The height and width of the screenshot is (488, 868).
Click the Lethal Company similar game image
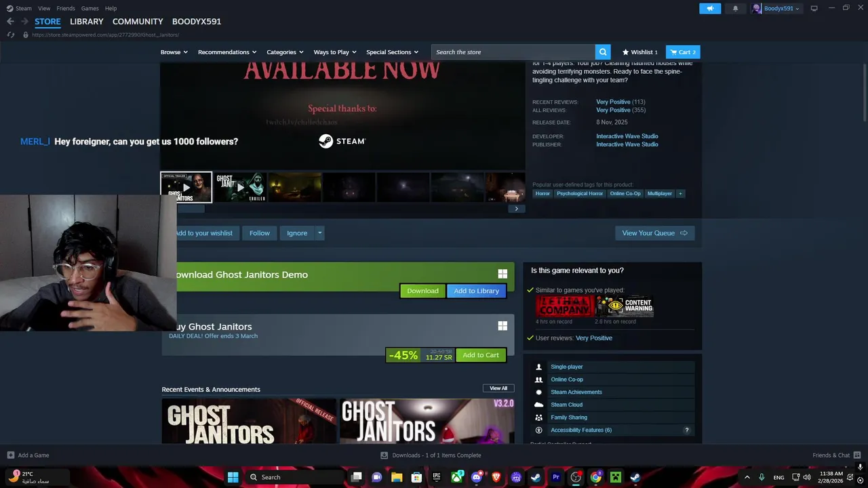[x=564, y=306]
